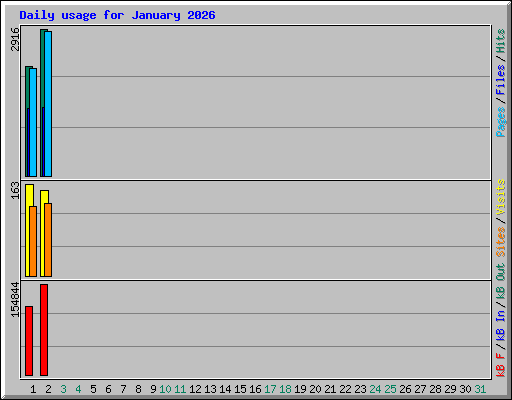
Task: Click day label 27 on x-axis
Action: pos(420,389)
